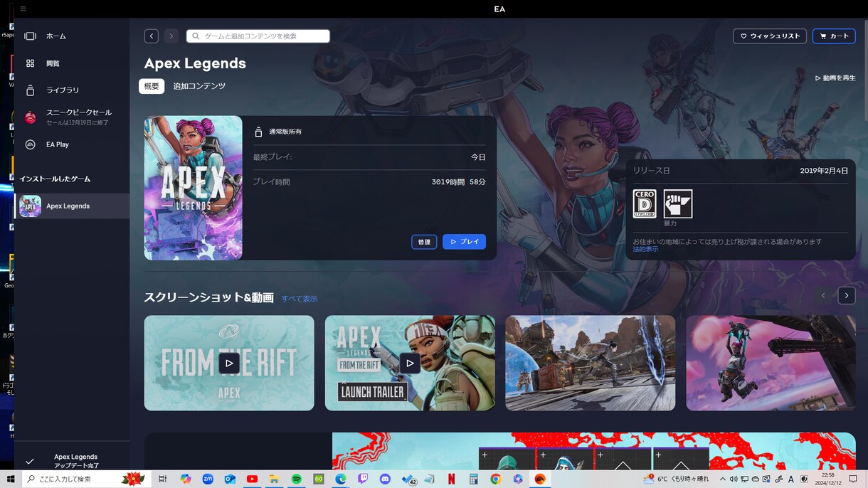This screenshot has height=488, width=868.
Task: Click the volume speaker tray icon
Action: point(734,479)
